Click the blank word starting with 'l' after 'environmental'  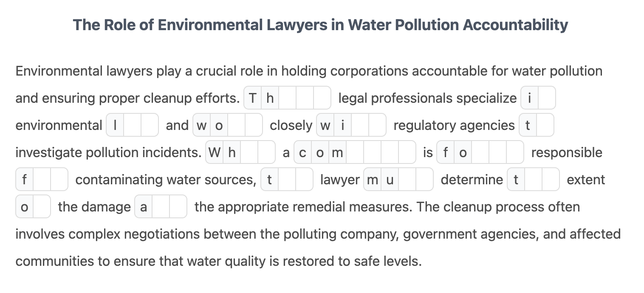coord(132,125)
